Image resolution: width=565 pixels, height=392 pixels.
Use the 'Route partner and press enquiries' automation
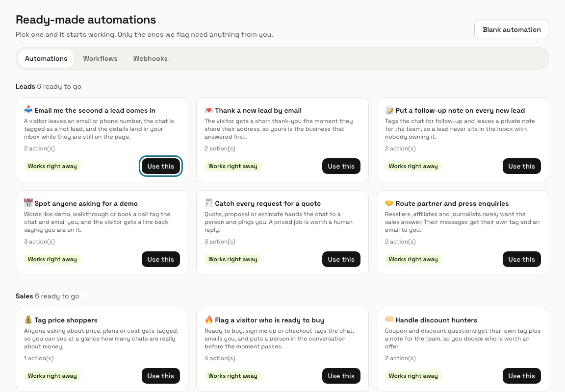click(522, 259)
